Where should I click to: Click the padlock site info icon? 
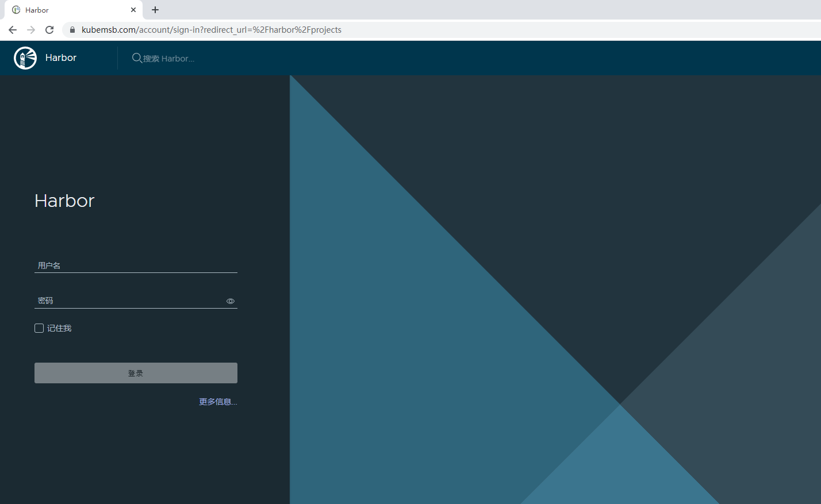click(72, 30)
